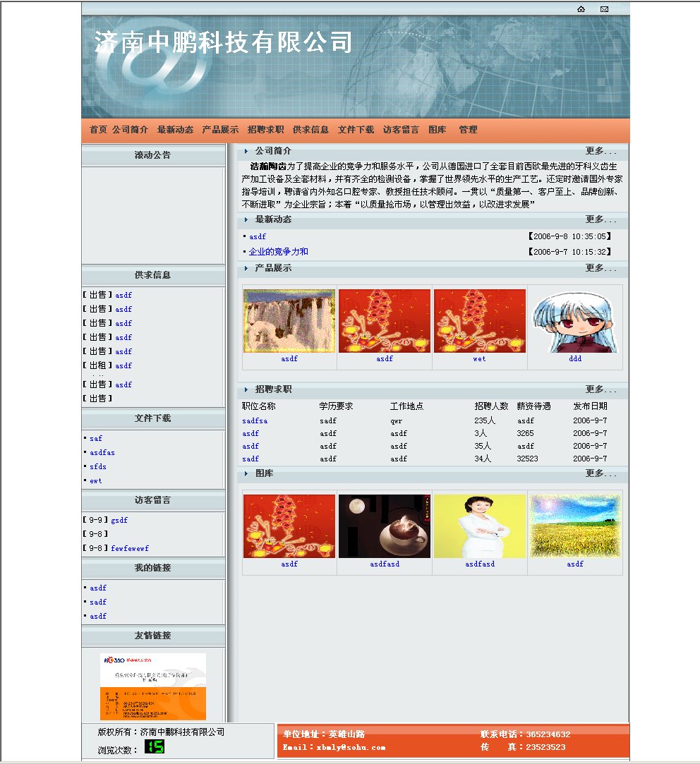Open visitor message 'fewfewewf'

point(130,548)
